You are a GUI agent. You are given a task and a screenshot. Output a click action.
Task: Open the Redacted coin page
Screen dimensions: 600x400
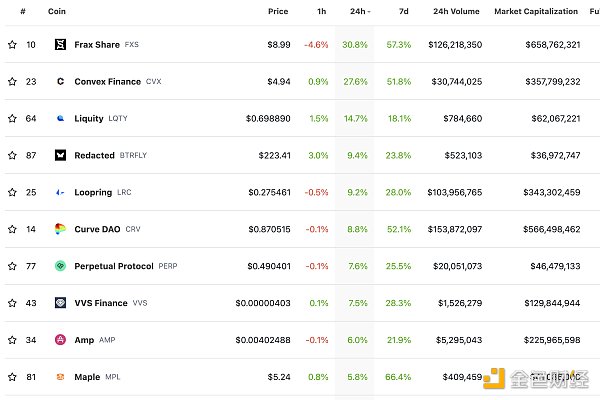[x=95, y=155]
